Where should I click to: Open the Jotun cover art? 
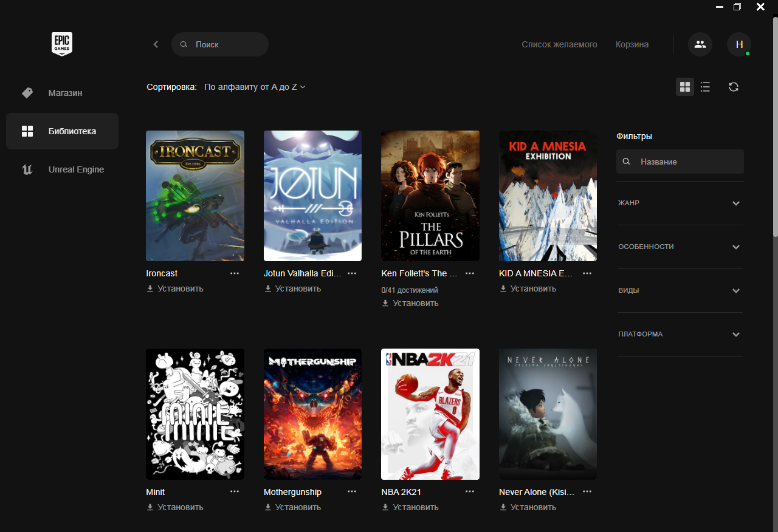[x=313, y=196]
